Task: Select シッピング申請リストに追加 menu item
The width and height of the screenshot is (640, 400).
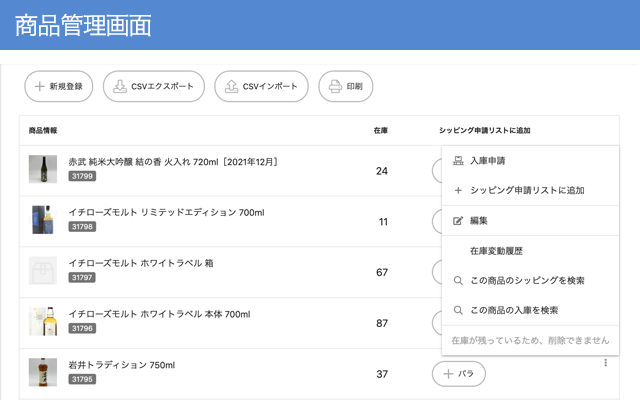Action: coord(526,190)
